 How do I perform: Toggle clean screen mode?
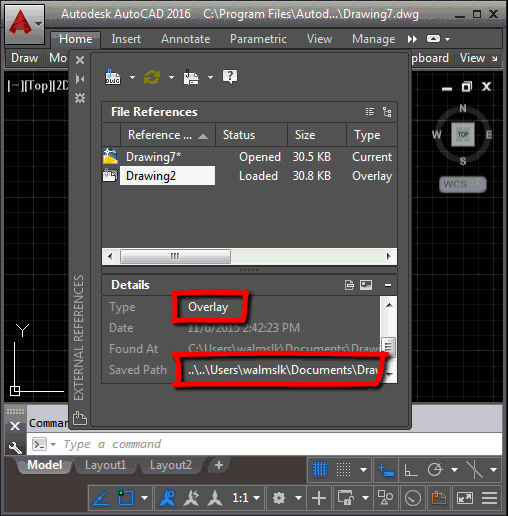465,498
